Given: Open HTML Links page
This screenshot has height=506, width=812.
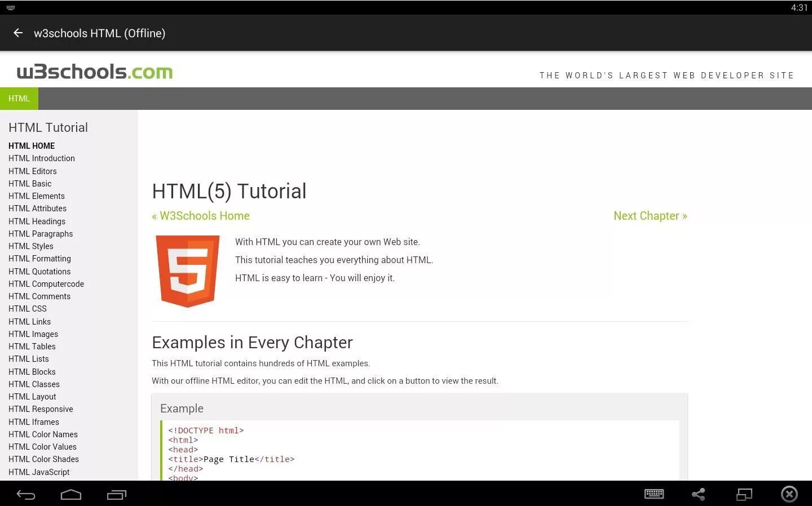Looking at the screenshot, I should click(x=29, y=322).
